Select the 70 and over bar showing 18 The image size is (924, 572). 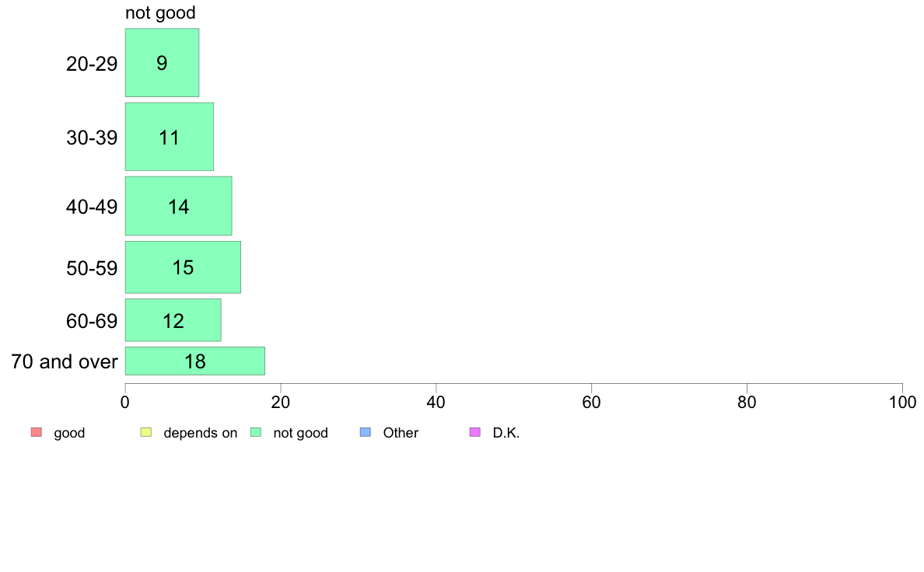[195, 361]
